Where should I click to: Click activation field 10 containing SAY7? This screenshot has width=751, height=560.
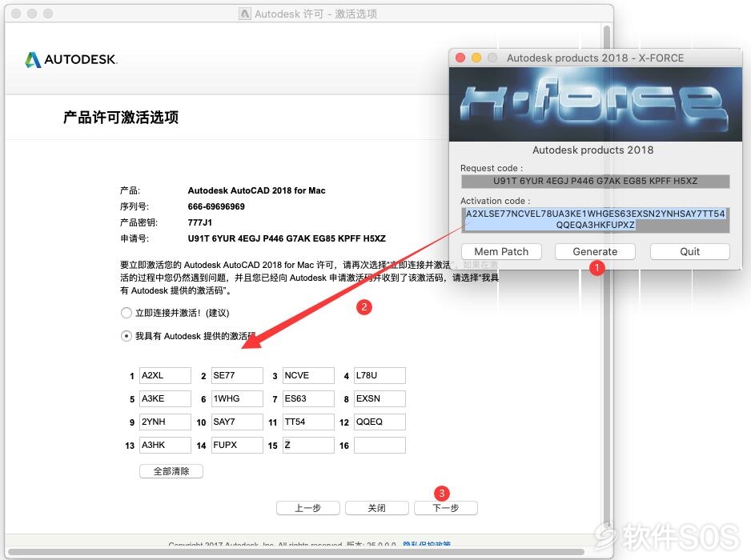(x=237, y=422)
